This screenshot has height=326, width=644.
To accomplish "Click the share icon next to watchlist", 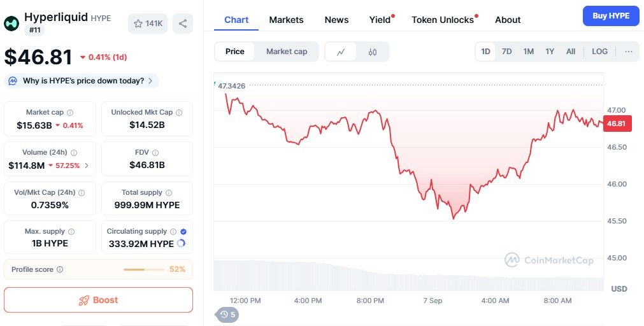I will (183, 24).
